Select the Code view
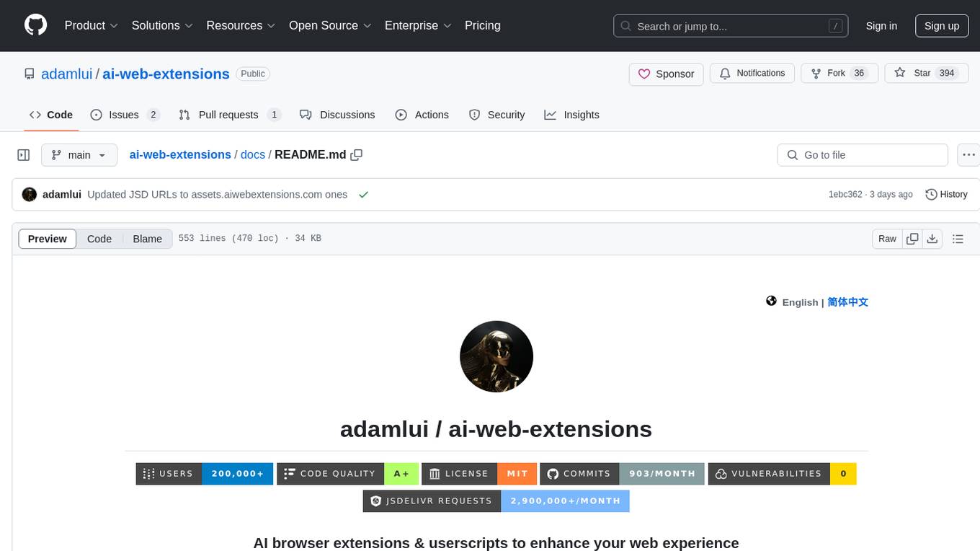Image resolution: width=980 pixels, height=551 pixels. [x=99, y=239]
